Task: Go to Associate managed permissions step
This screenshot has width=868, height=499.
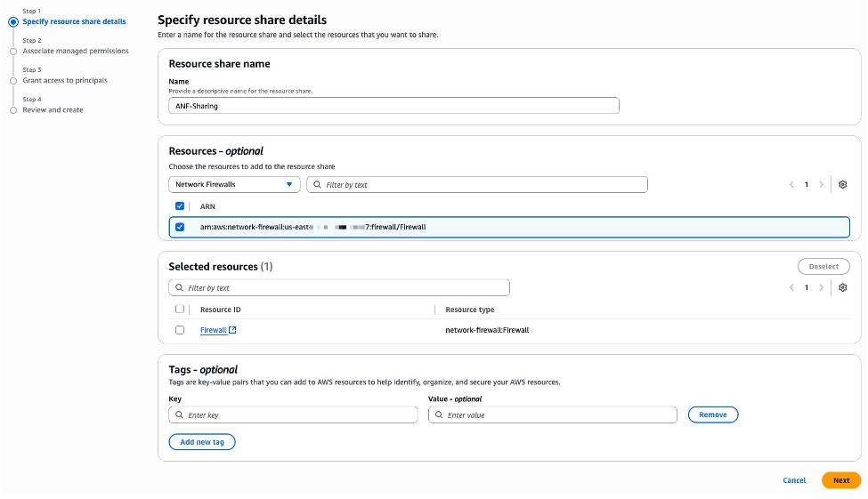Action: point(76,51)
